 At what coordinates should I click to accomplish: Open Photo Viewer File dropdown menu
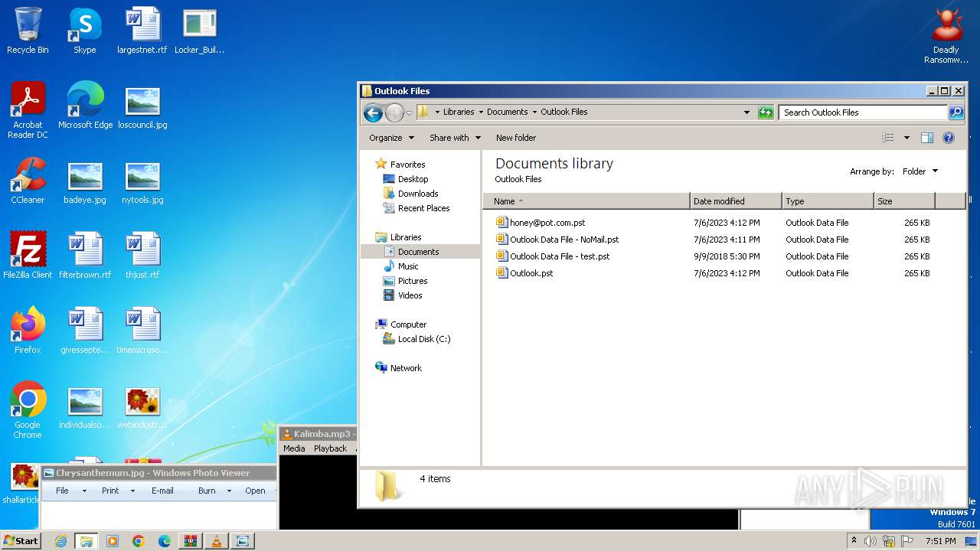[70, 491]
